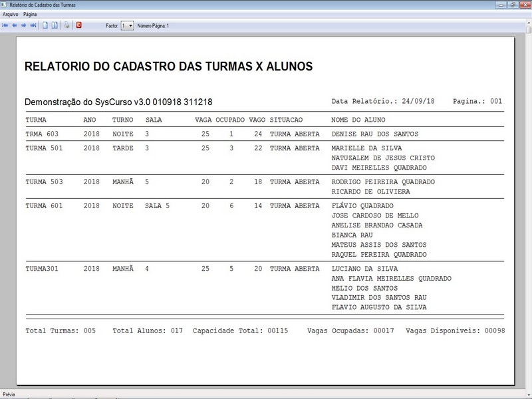Viewport: 532px width, 399px height.
Task: Click the window's title bar icon
Action: point(4,5)
